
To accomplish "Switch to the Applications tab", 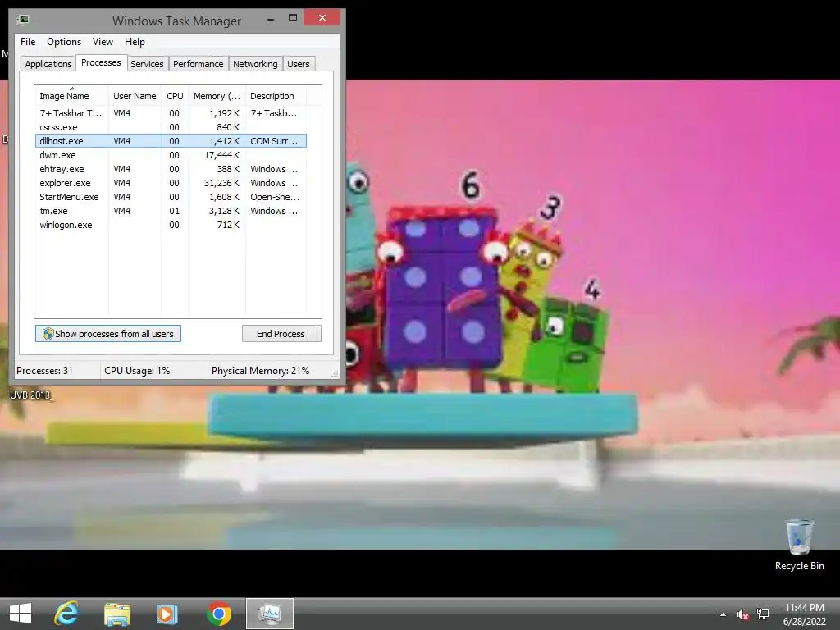I will [x=48, y=64].
